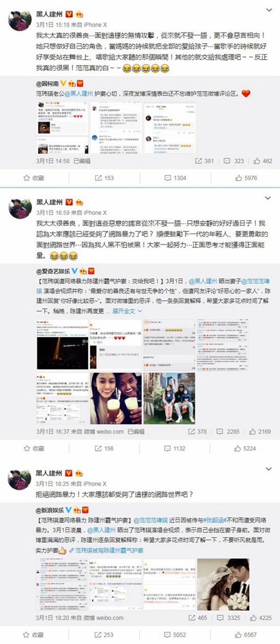Like the second post with 5224 likes
Screen dimensions: 280x644
coord(246,448)
